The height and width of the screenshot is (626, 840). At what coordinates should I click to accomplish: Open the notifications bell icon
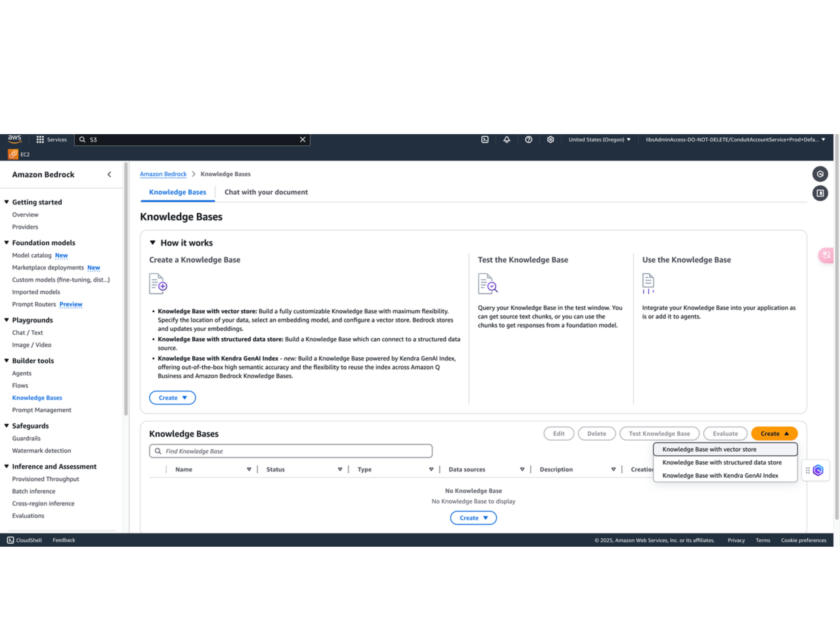(507, 139)
